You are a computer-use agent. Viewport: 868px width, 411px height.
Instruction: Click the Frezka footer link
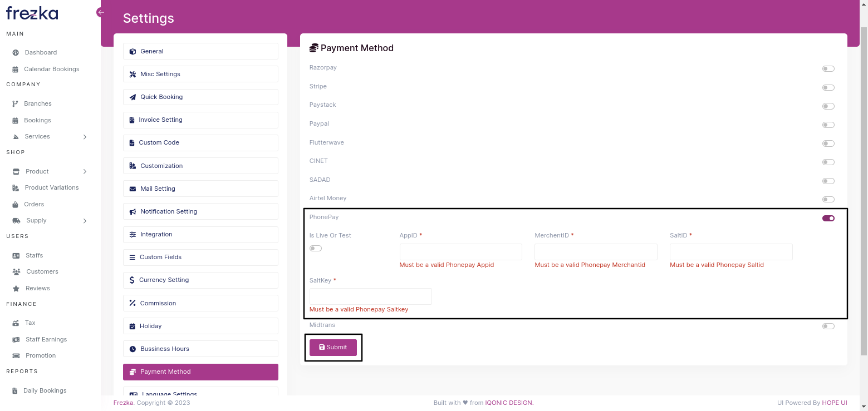pyautogui.click(x=124, y=403)
